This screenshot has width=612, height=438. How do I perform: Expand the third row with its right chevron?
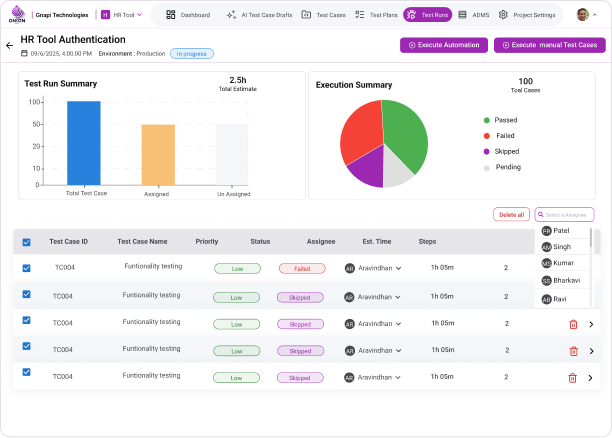click(591, 324)
